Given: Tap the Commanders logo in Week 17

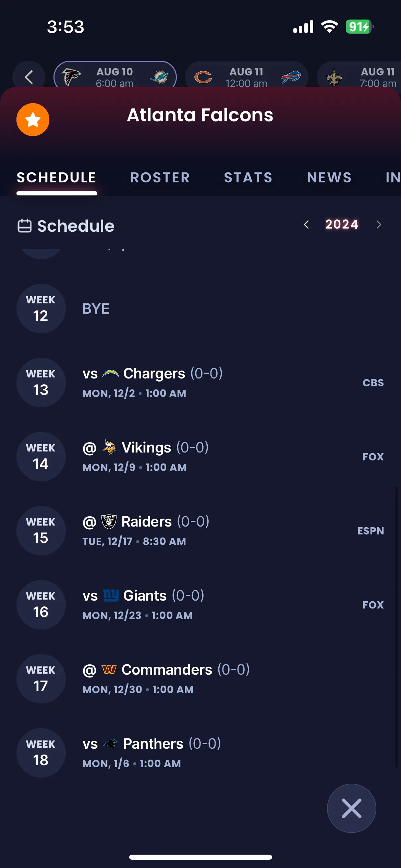Looking at the screenshot, I should [x=109, y=670].
